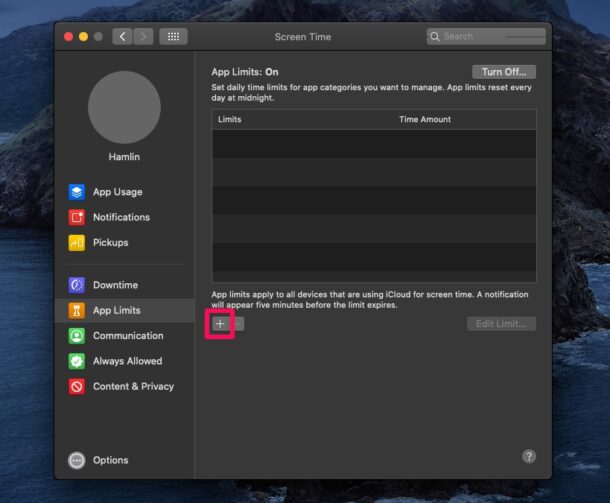Go forward with the right chevron
The height and width of the screenshot is (503, 610).
click(x=143, y=37)
